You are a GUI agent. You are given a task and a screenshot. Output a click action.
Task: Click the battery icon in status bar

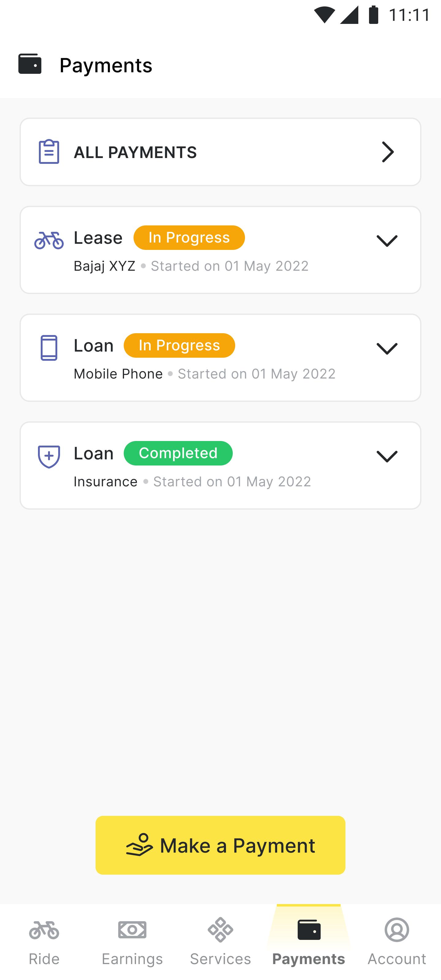[x=374, y=15]
